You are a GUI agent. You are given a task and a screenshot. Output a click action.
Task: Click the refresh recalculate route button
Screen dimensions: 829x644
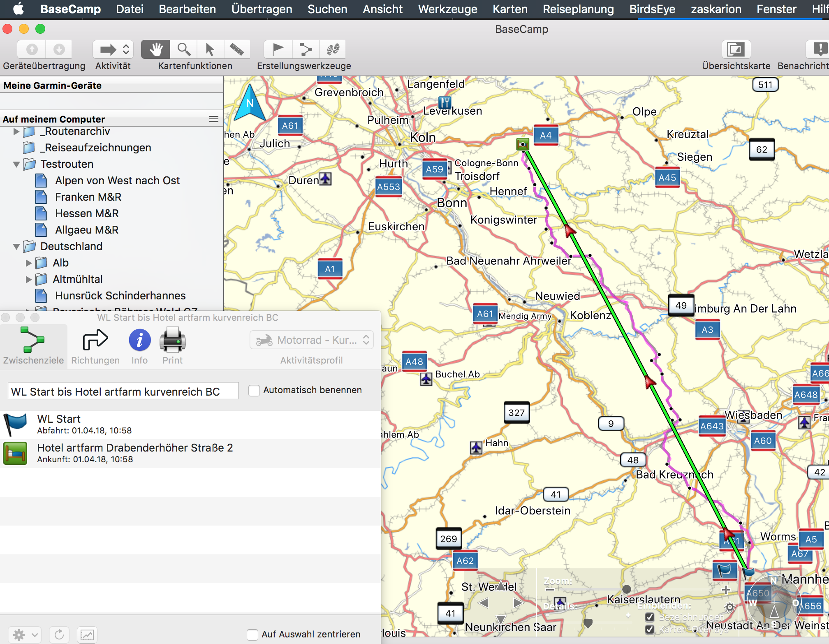coord(59,635)
